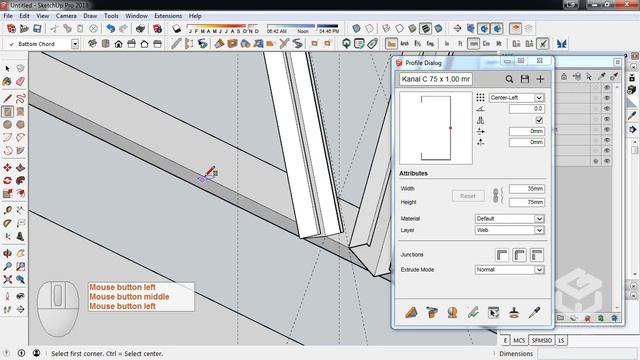Toggle visibility of third layer eye
This screenshot has height=360, width=640.
(x=607, y=109)
